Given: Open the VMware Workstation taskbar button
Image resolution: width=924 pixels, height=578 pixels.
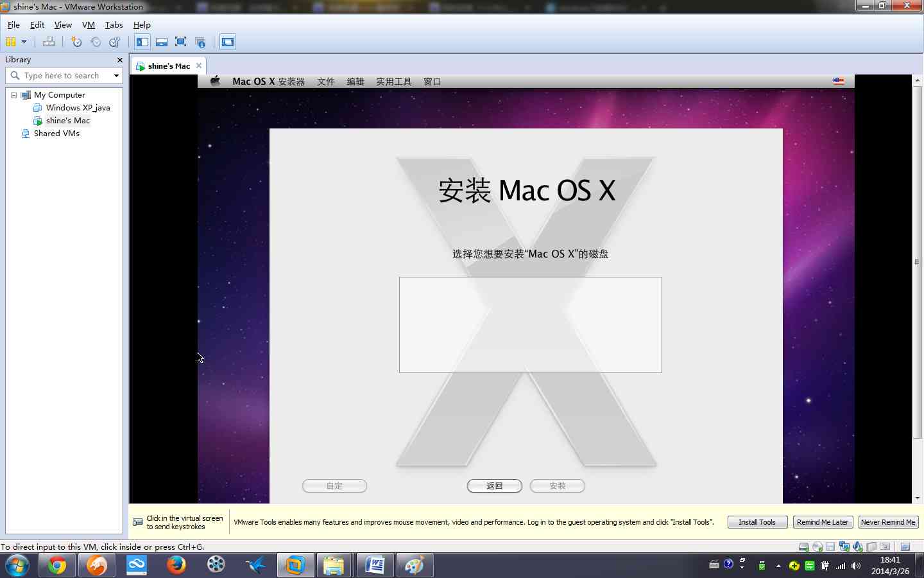Looking at the screenshot, I should 295,566.
